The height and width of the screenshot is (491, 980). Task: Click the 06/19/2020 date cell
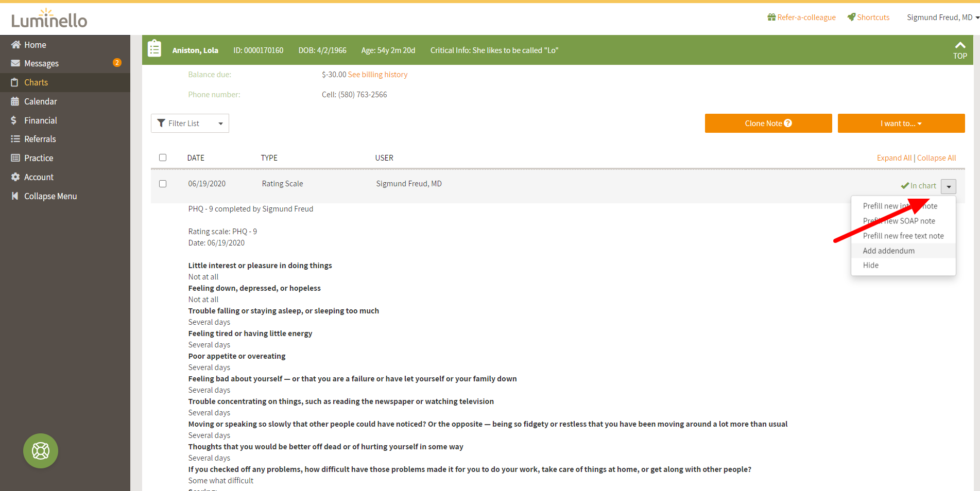pyautogui.click(x=207, y=184)
